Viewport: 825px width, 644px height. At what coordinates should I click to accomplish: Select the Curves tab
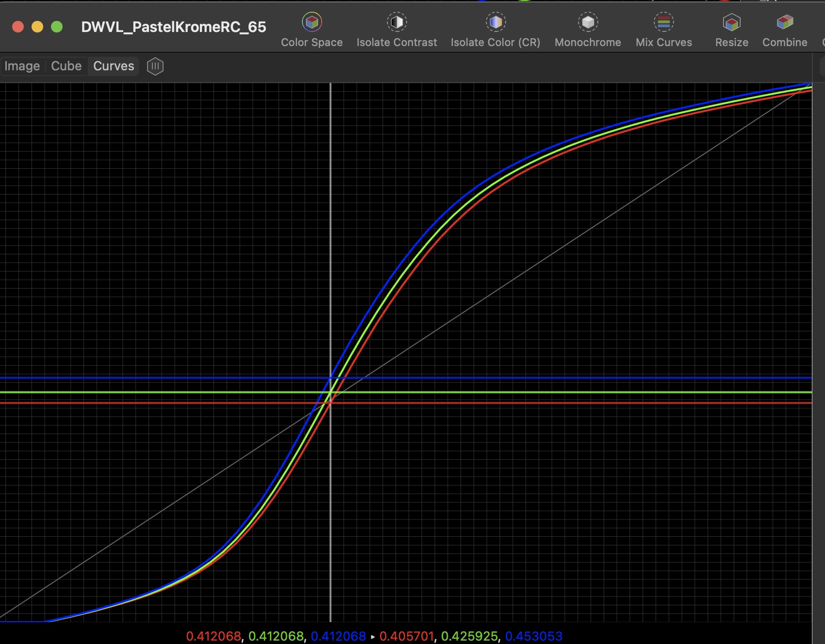point(113,66)
